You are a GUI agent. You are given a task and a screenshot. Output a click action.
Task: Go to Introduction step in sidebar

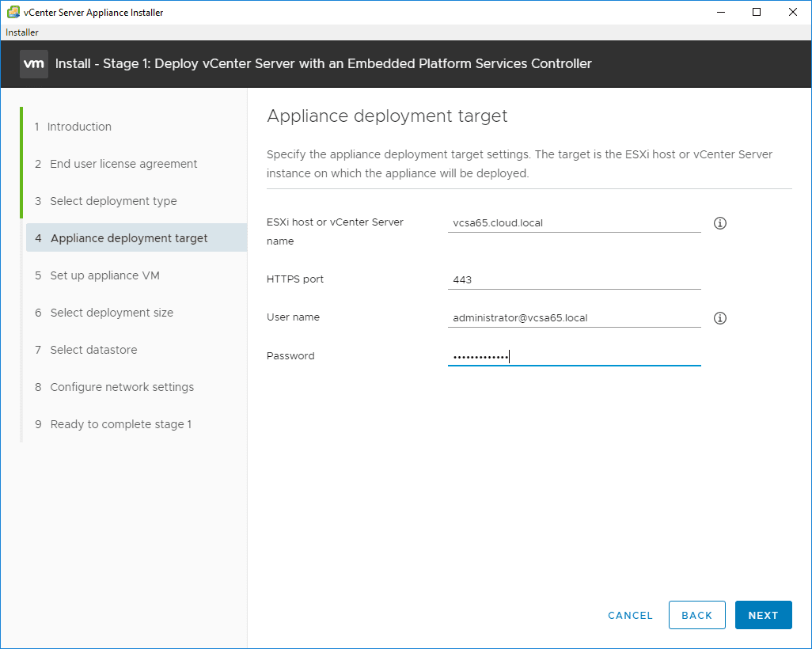[79, 127]
